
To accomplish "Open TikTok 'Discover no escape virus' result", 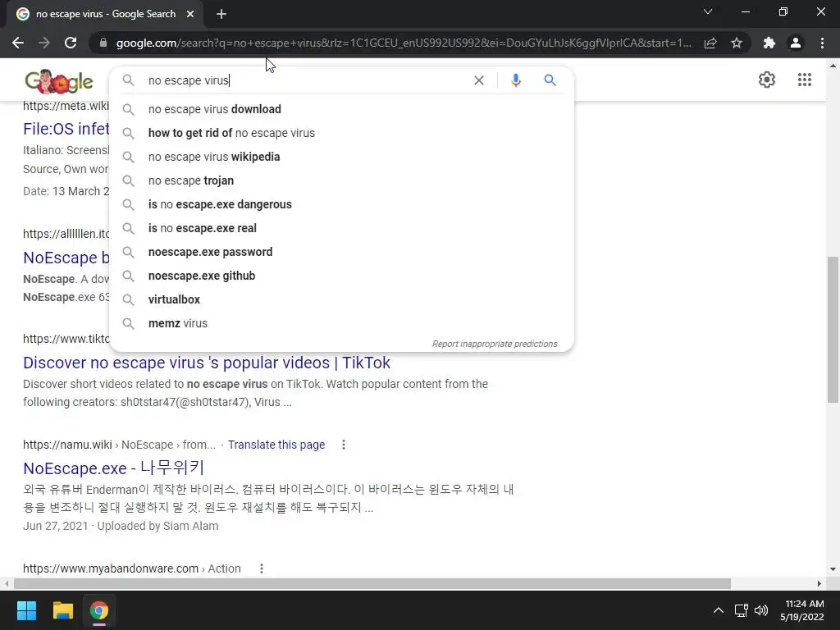I will click(x=207, y=363).
